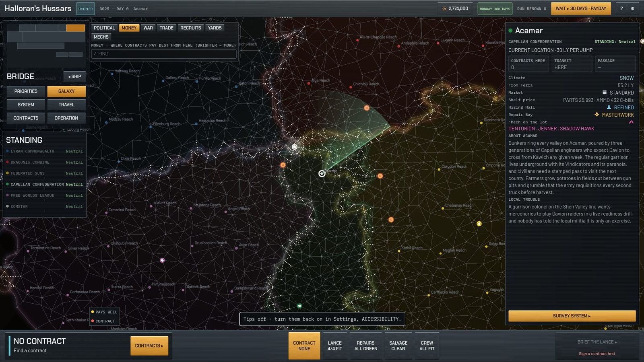Open the CONTRACTS bridge screen button

pos(26,118)
